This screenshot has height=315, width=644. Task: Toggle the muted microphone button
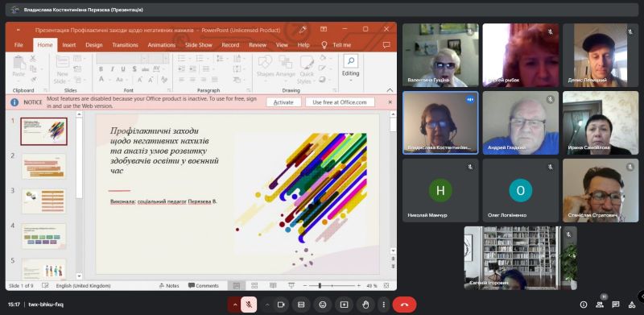click(249, 305)
